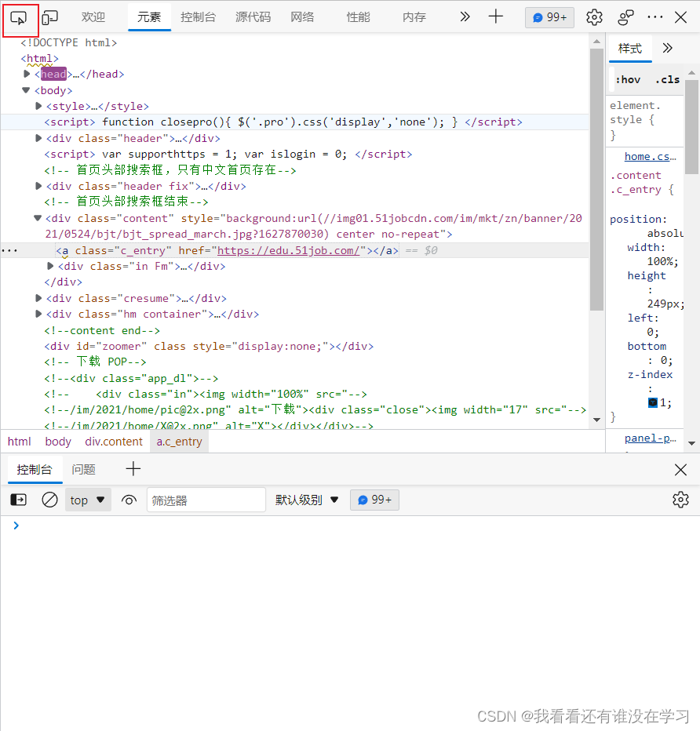The image size is (700, 731).
Task: Select body in the breadcrumb bar
Action: (58, 442)
